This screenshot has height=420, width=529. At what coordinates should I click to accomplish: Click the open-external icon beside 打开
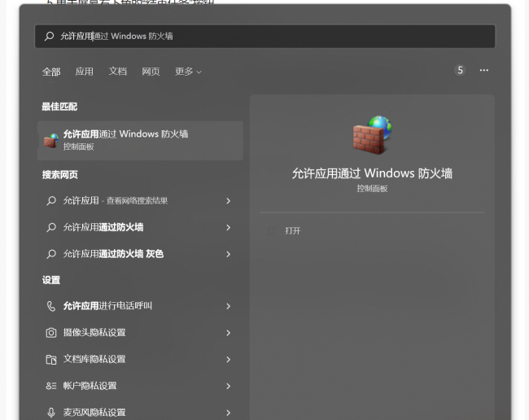tap(272, 230)
